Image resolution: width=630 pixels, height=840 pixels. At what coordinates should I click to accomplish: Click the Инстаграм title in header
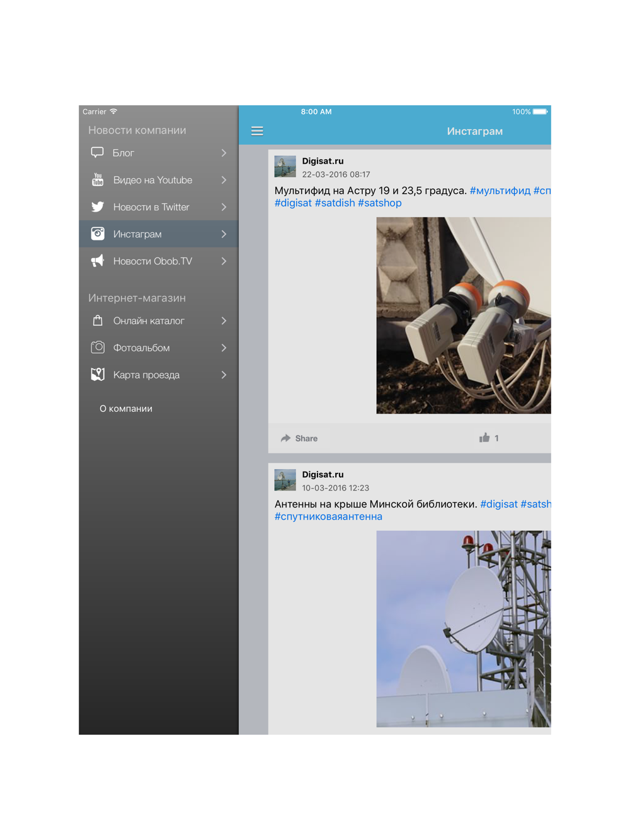475,131
